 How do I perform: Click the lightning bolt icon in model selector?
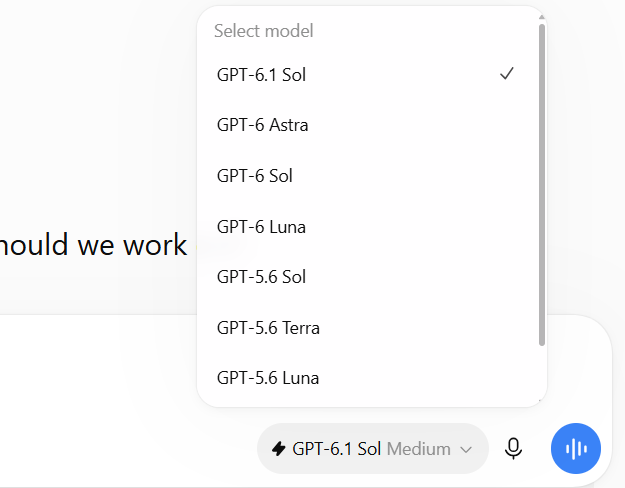pos(279,449)
